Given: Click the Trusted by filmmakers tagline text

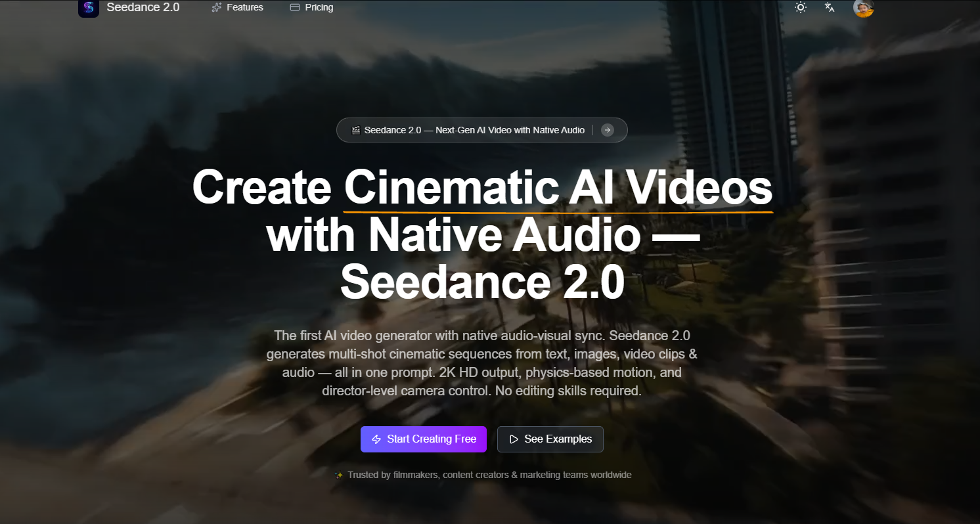Looking at the screenshot, I should click(x=489, y=475).
